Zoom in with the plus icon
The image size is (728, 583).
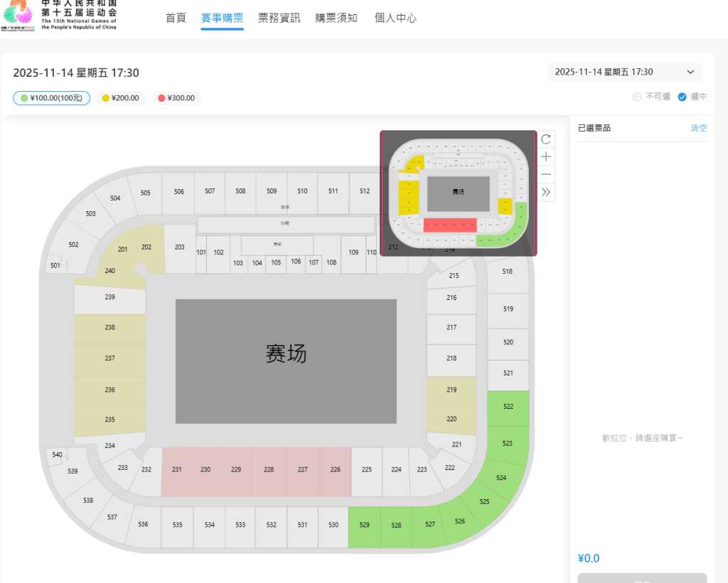(x=546, y=157)
